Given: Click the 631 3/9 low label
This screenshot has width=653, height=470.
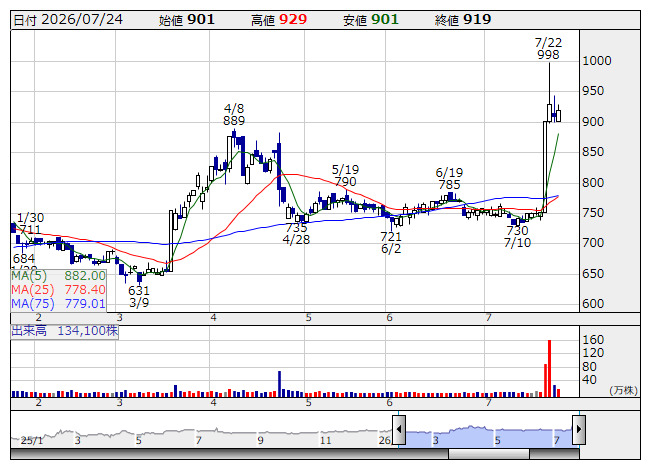Looking at the screenshot, I should pyautogui.click(x=139, y=296).
